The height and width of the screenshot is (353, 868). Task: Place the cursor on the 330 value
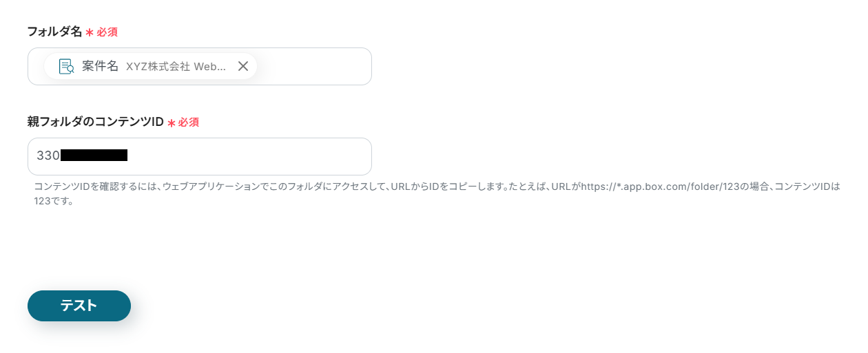tap(48, 156)
